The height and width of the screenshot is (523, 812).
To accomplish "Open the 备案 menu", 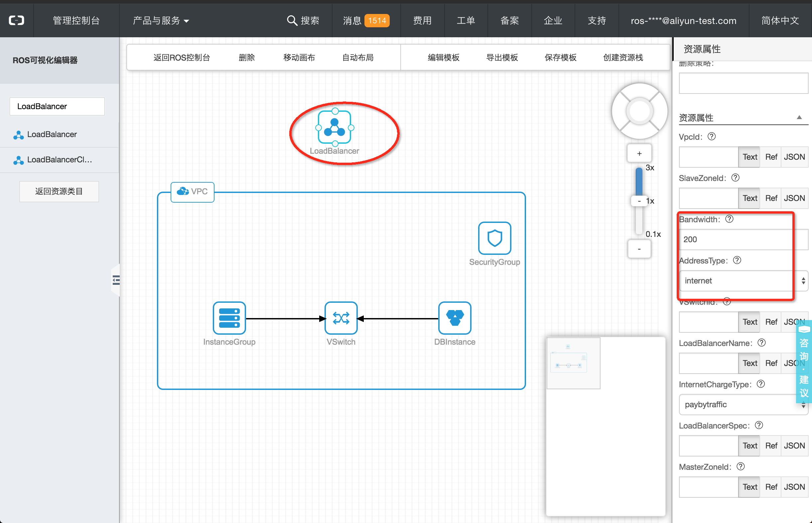I will (x=509, y=20).
